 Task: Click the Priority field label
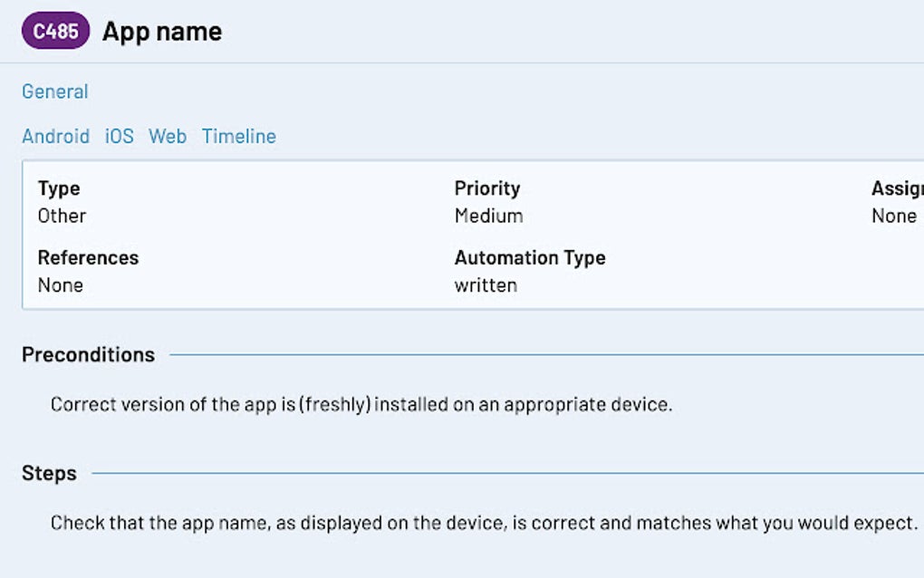pos(487,188)
